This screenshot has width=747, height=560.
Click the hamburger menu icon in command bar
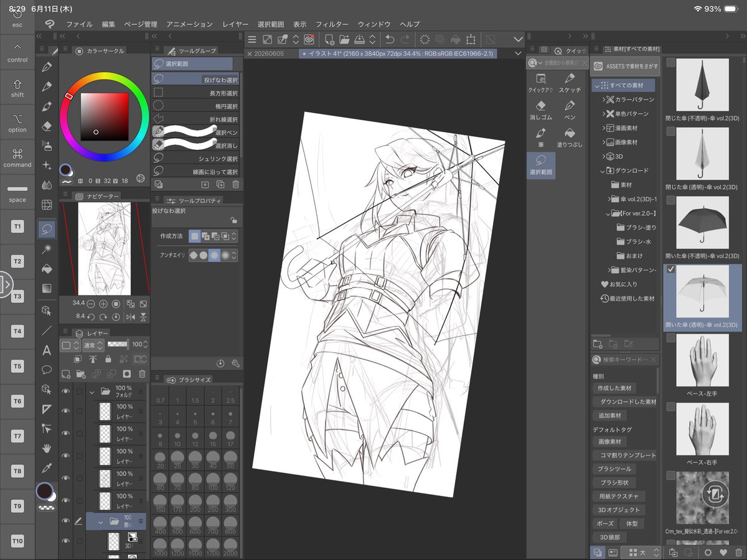point(252,39)
